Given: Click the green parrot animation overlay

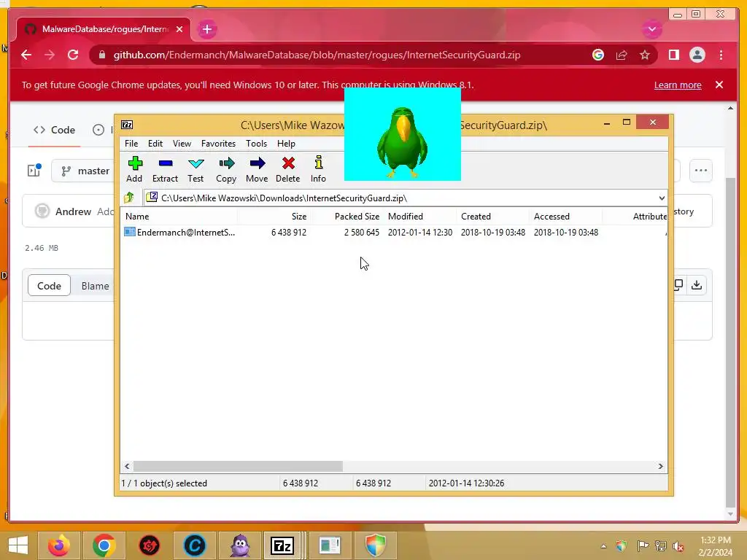Looking at the screenshot, I should (403, 134).
